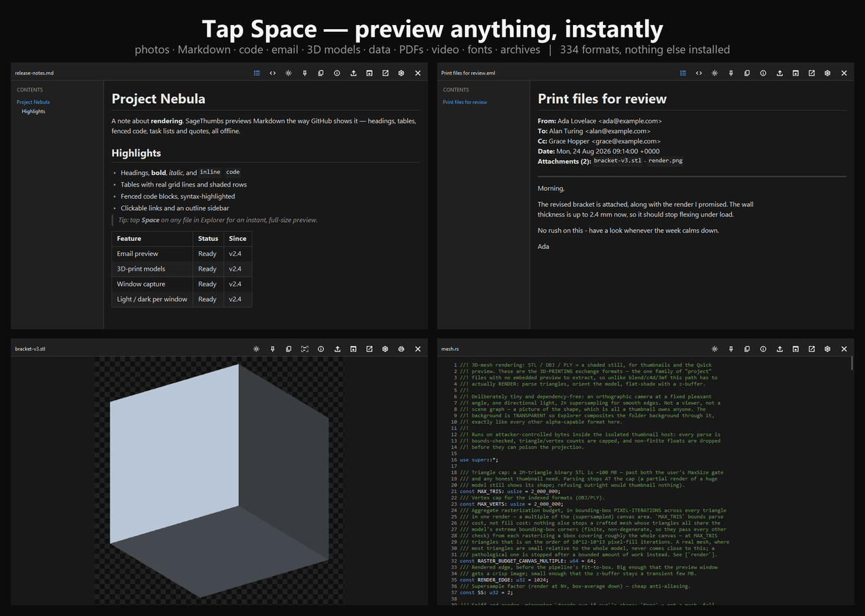Switch light/dark theme in the email window

coord(715,73)
